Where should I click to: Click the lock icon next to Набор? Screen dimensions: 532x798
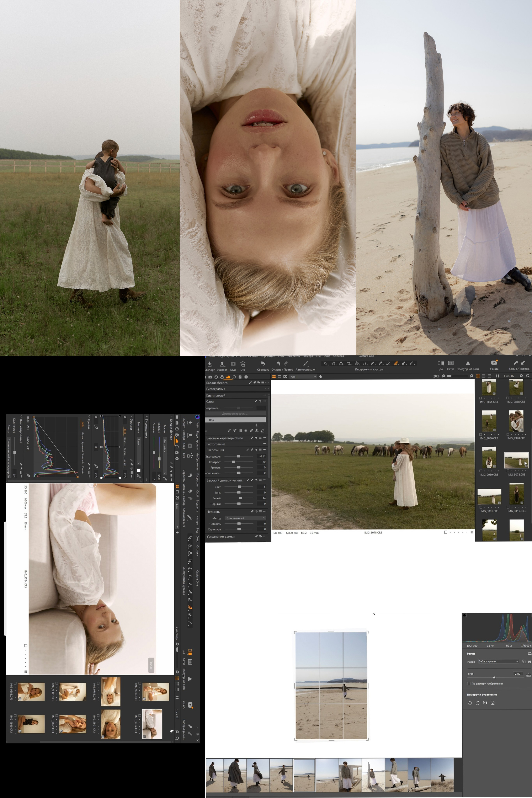click(529, 662)
